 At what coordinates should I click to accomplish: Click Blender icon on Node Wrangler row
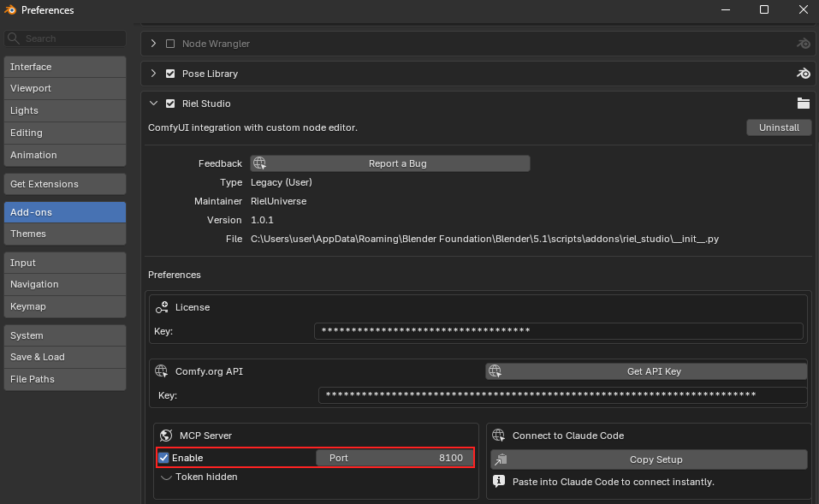pos(804,44)
